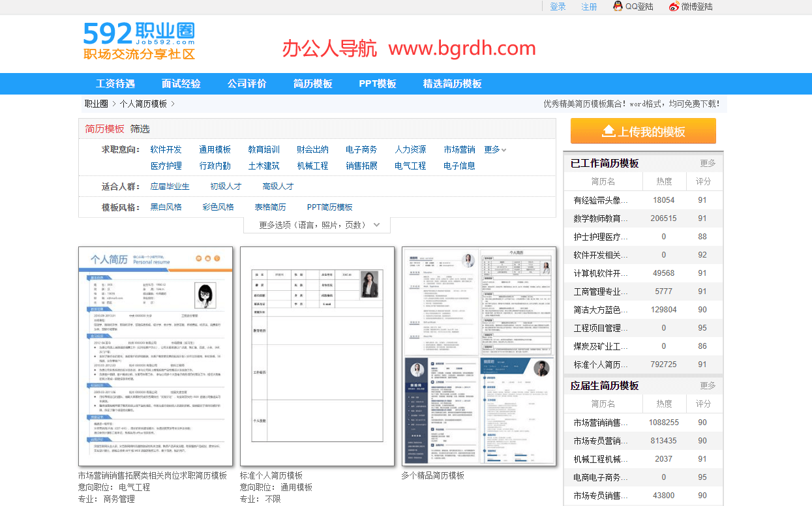Click the 登录 link
The height and width of the screenshot is (506, 812).
(x=558, y=7)
